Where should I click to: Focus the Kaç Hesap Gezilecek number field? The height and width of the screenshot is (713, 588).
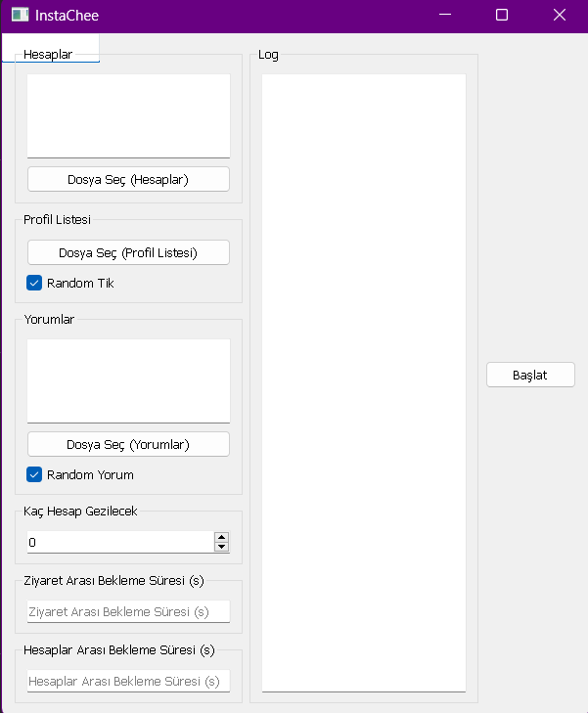[x=120, y=542]
